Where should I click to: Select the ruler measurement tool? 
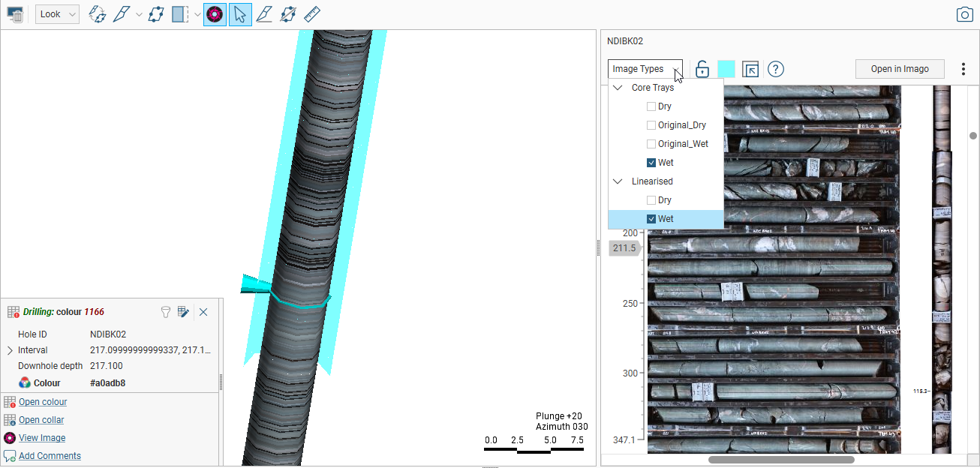[312, 14]
